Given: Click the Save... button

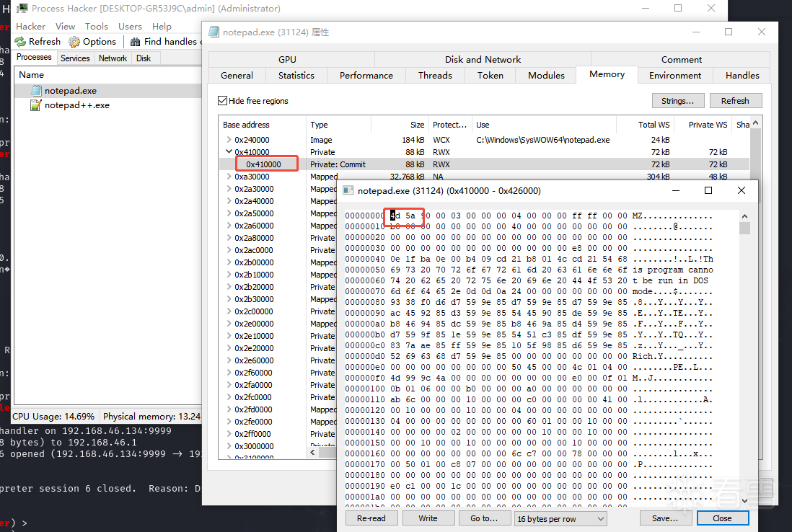Looking at the screenshot, I should 665,518.
